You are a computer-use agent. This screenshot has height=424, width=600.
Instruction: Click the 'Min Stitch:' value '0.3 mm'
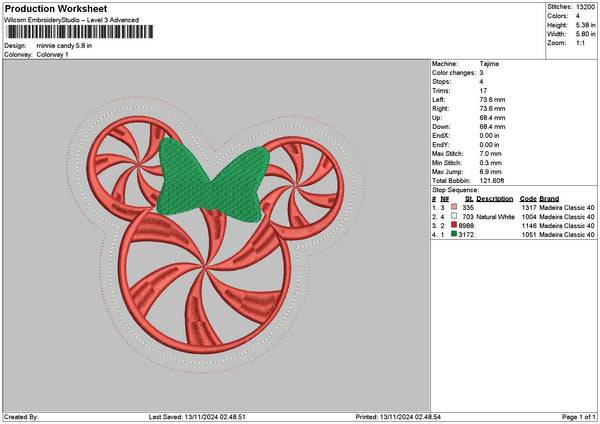pyautogui.click(x=490, y=163)
